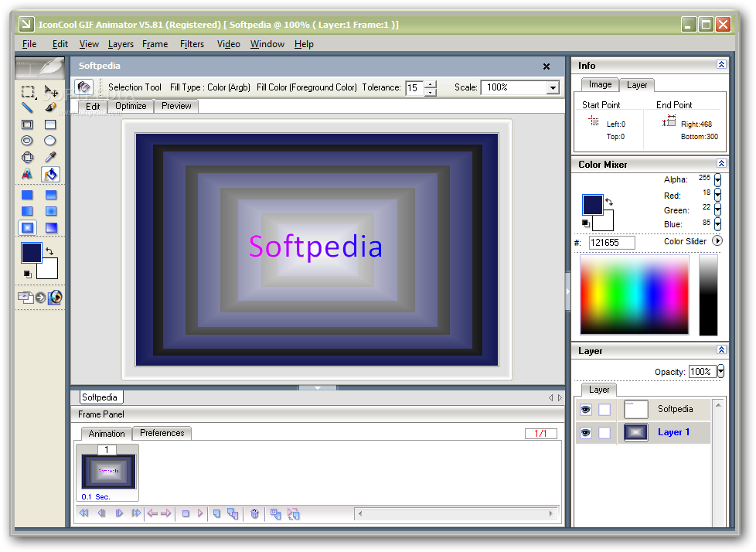The image size is (756, 552).
Task: Collapse the Color Mixer panel
Action: 721,163
